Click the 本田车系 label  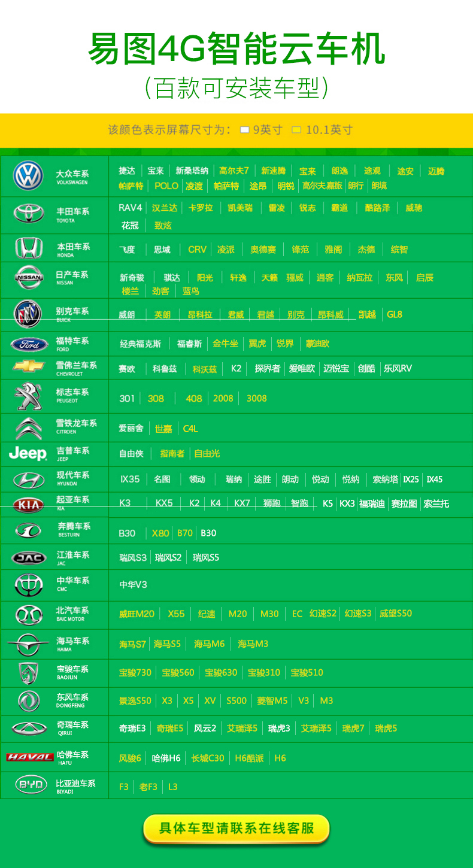[73, 246]
